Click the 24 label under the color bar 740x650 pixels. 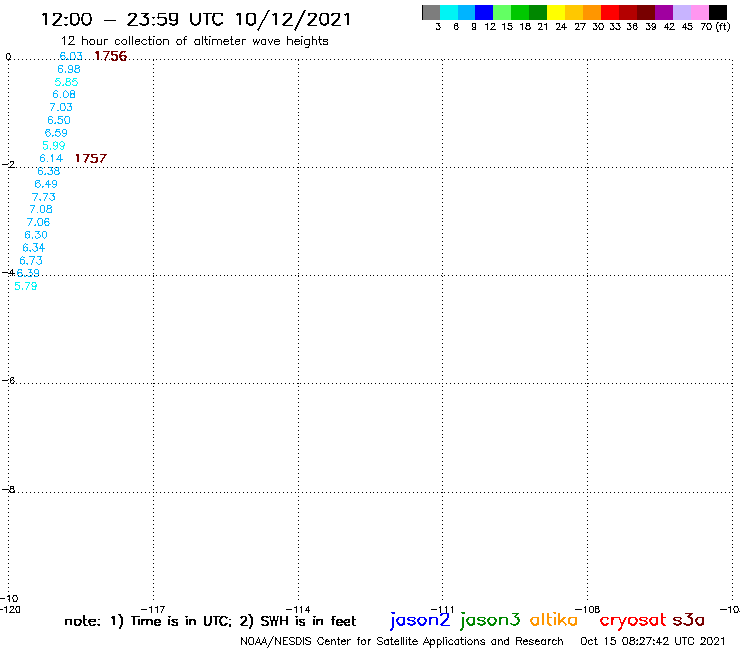click(561, 26)
